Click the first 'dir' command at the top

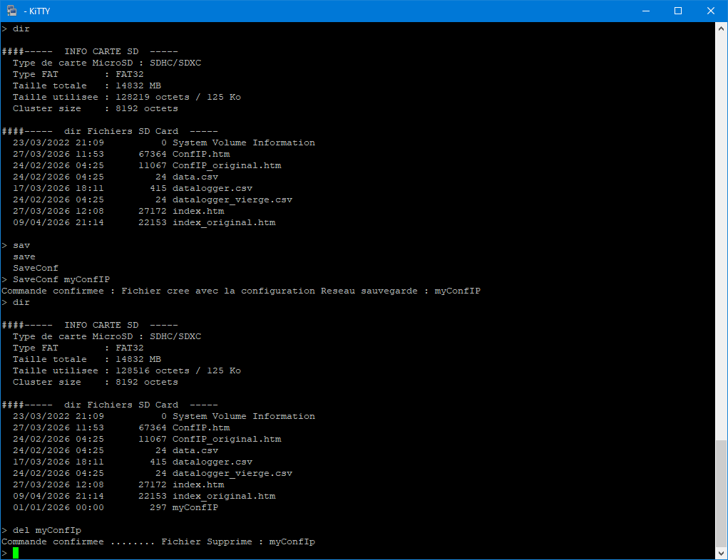coord(21,28)
